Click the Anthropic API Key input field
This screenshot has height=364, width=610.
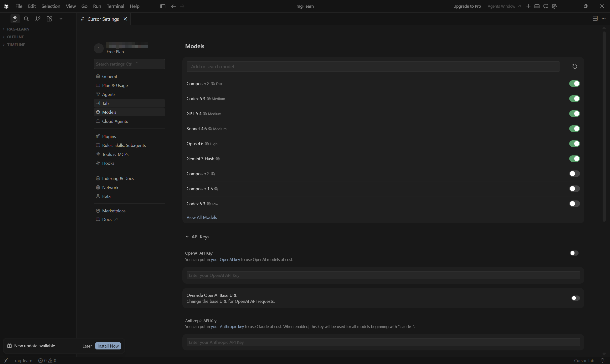(x=383, y=342)
